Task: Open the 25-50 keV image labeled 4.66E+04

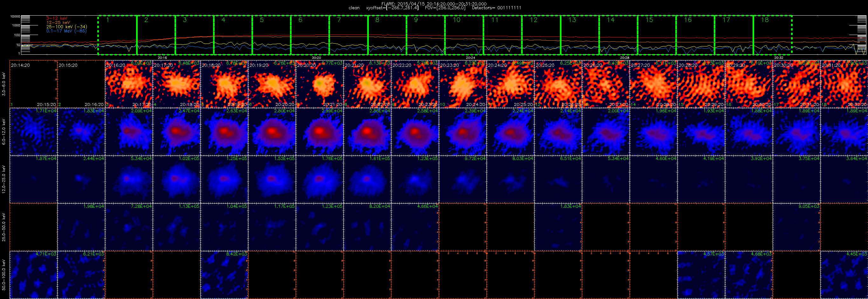Action: (415, 227)
